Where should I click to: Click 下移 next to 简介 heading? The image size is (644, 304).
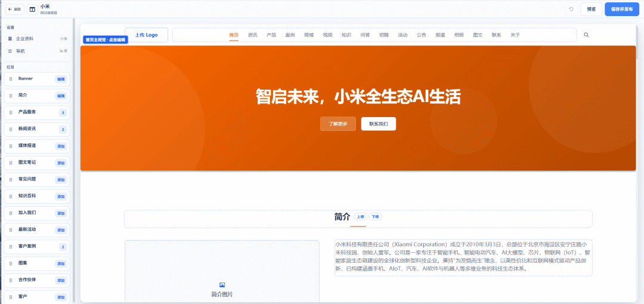[376, 216]
